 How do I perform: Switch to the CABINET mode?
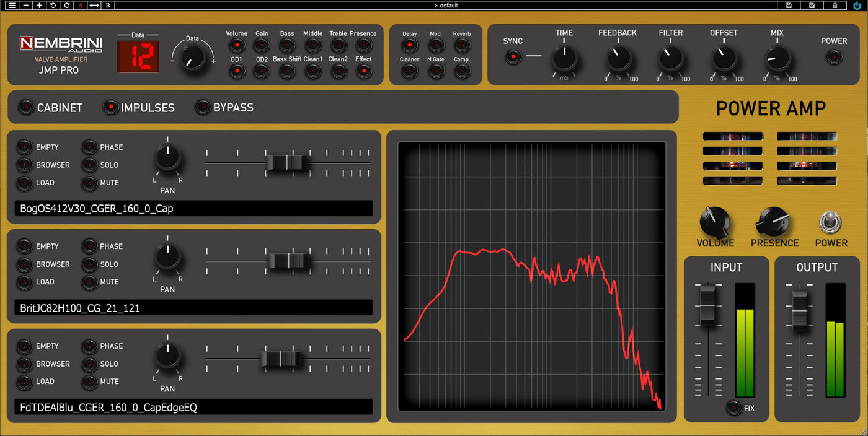[x=25, y=108]
